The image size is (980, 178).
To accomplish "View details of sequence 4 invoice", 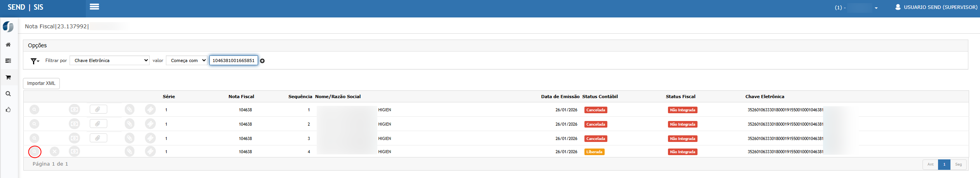I will point(35,152).
